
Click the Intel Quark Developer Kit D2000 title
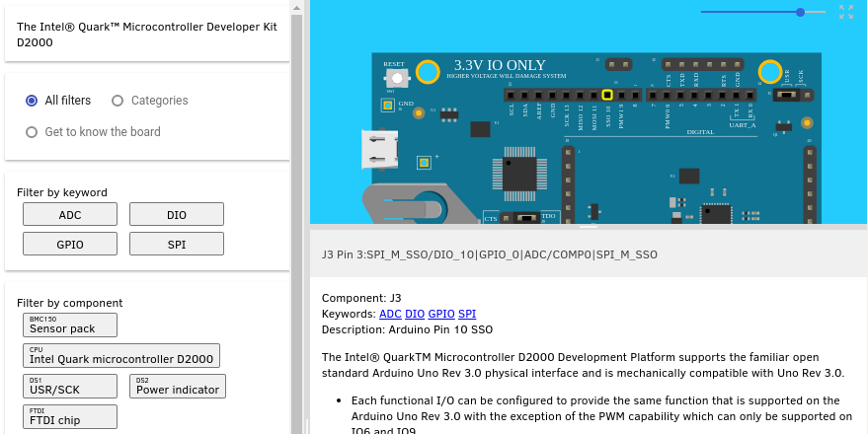[x=147, y=35]
